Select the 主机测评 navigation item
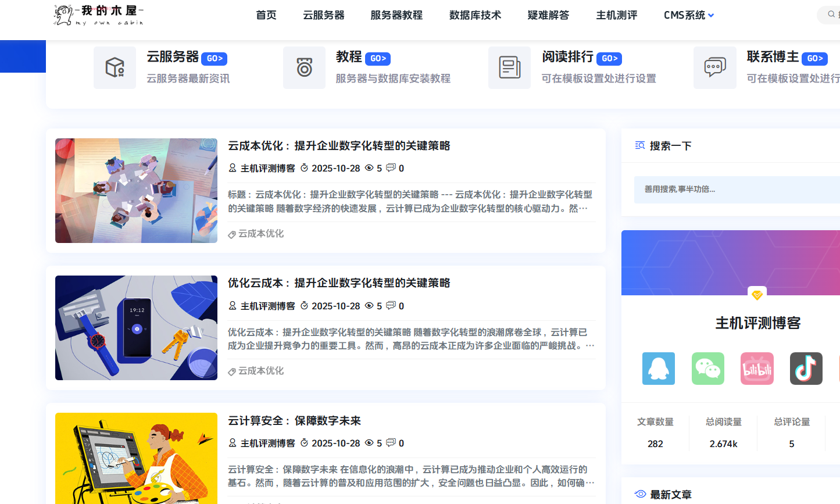The image size is (840, 504). (x=616, y=15)
